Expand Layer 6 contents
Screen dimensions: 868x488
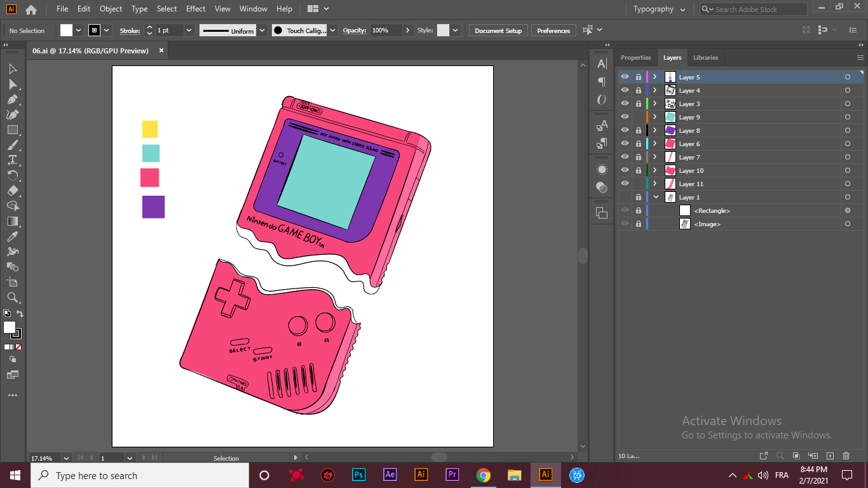click(x=655, y=144)
